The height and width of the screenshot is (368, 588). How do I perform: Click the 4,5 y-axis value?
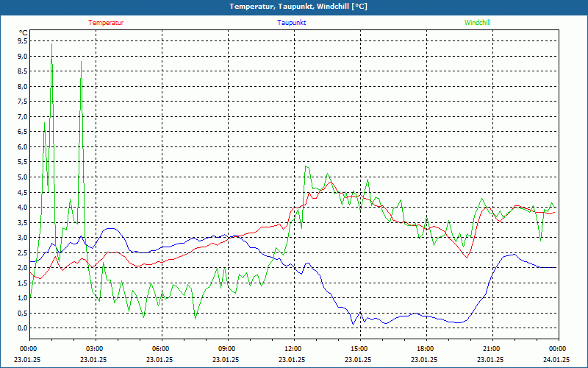click(x=23, y=192)
